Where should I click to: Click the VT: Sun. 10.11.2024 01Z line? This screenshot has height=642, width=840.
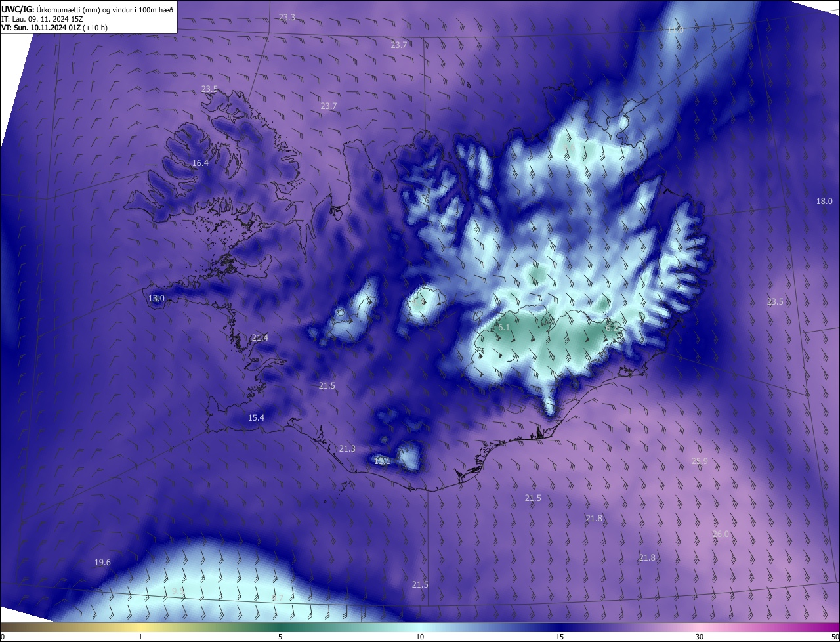(x=54, y=28)
